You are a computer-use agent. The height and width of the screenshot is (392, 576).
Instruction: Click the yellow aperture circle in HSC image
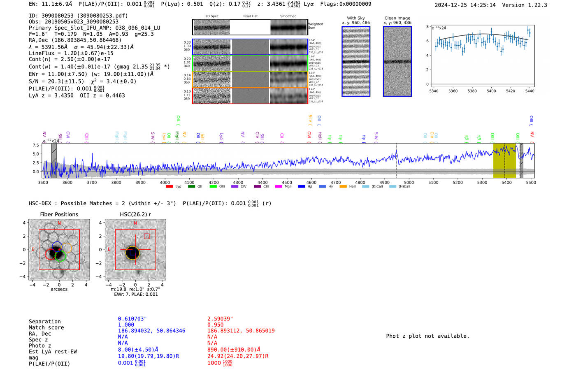(x=132, y=253)
